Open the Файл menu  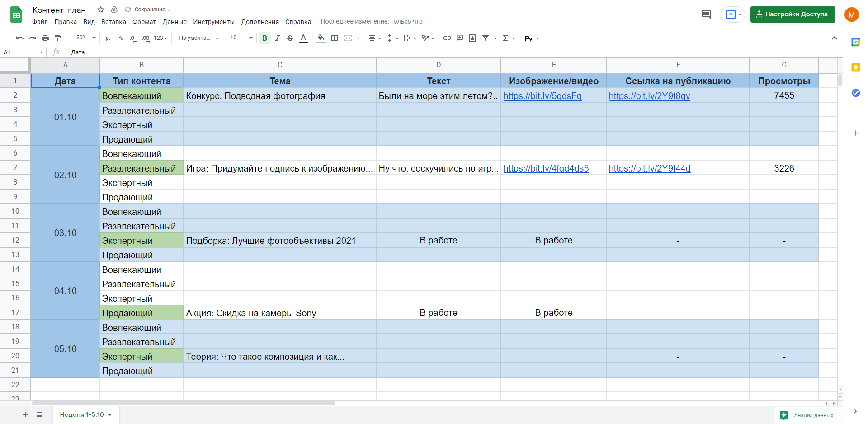click(x=40, y=22)
